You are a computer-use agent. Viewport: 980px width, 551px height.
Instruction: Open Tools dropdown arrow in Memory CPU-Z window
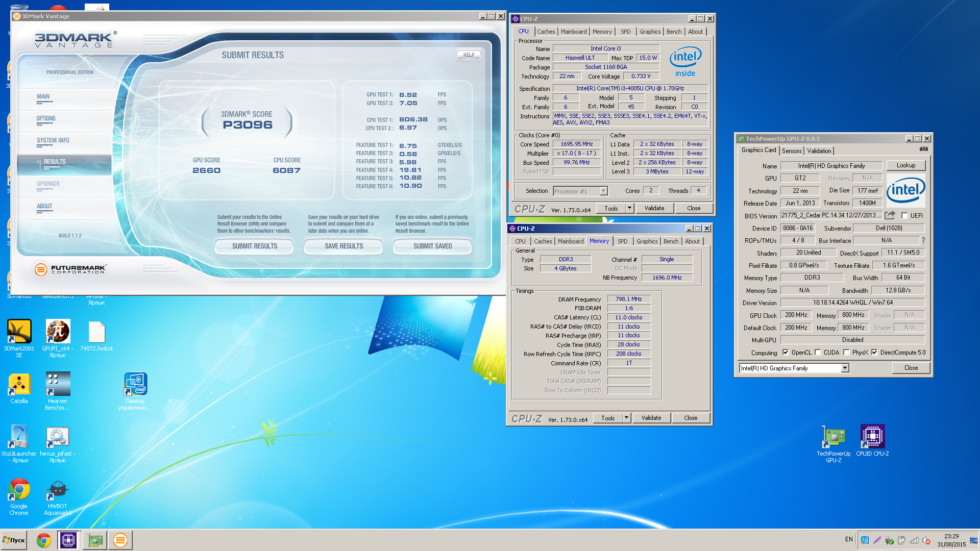point(626,417)
